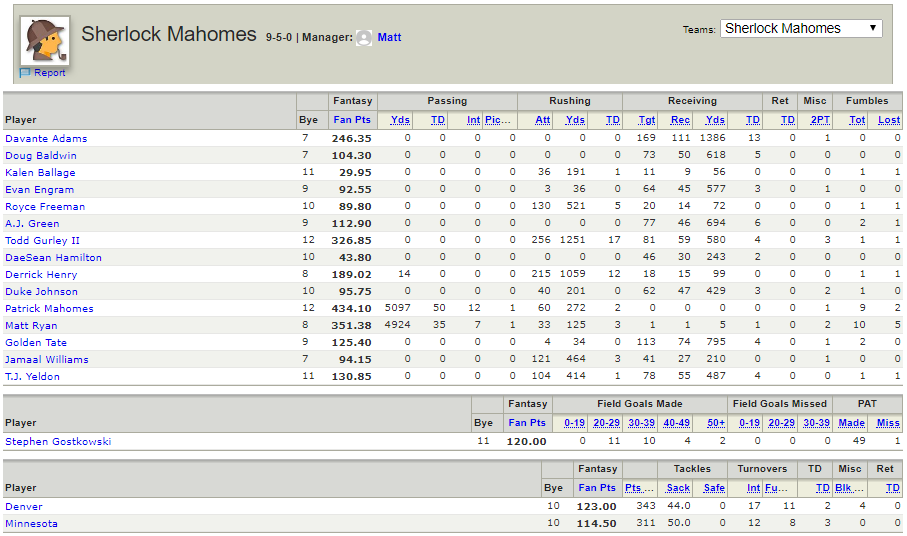The width and height of the screenshot is (907, 536).
Task: Sort kicker table by Fan Pts
Action: tap(527, 423)
